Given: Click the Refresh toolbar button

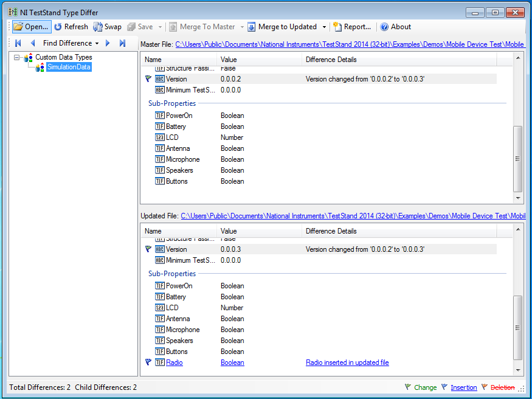Looking at the screenshot, I should (x=71, y=27).
